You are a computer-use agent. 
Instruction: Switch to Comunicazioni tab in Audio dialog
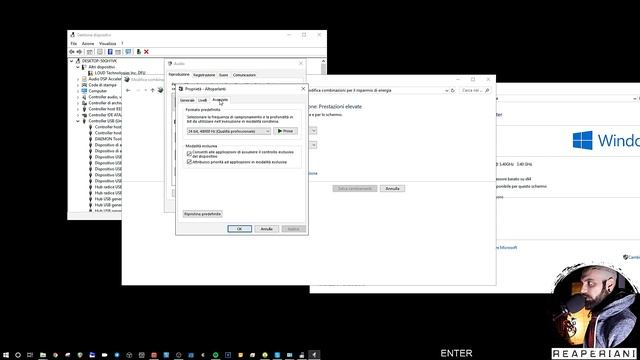(x=244, y=75)
